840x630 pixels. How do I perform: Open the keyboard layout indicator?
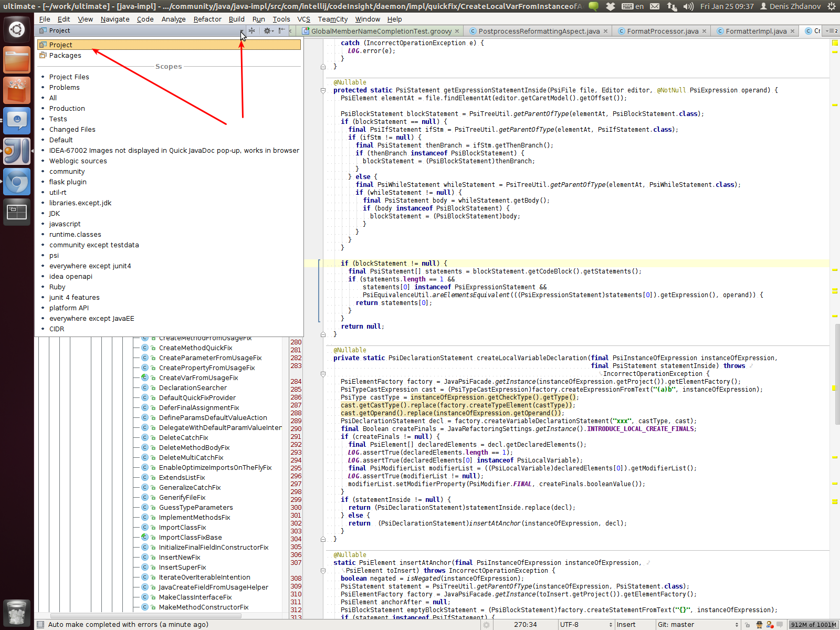633,6
